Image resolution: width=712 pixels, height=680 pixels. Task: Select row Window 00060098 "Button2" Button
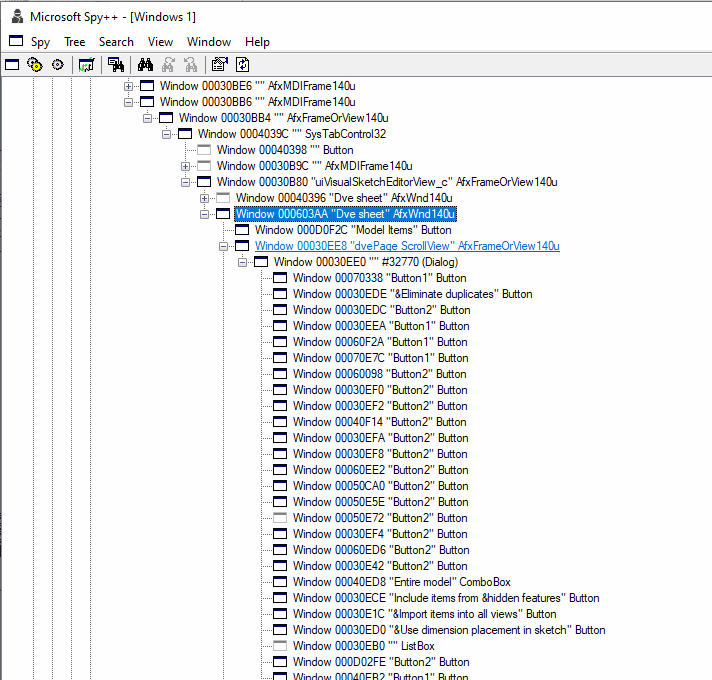point(380,374)
